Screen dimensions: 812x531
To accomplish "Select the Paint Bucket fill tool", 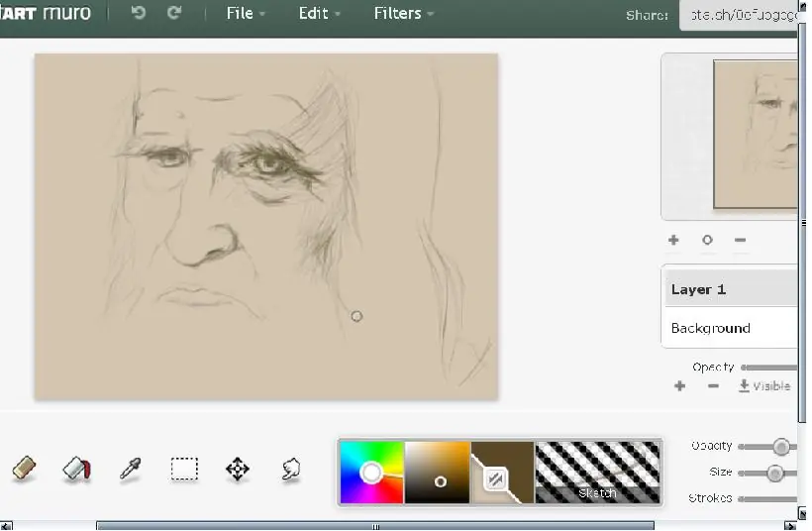I will coord(76,469).
